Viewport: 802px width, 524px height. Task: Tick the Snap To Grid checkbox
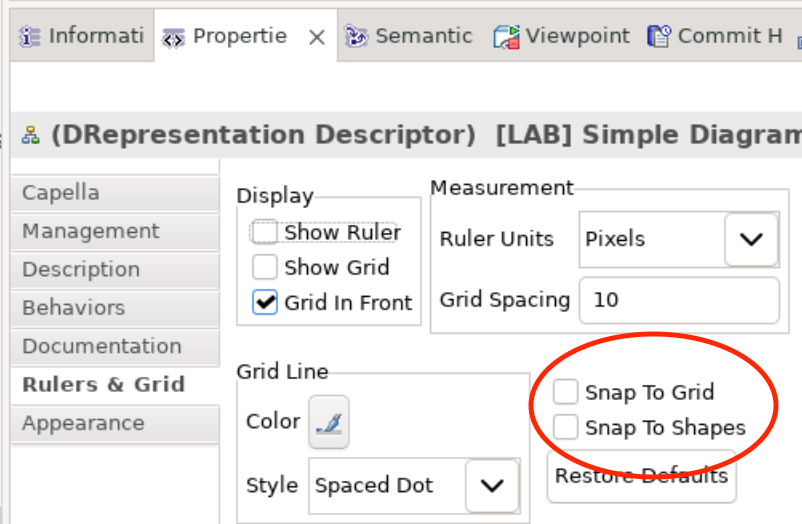566,392
